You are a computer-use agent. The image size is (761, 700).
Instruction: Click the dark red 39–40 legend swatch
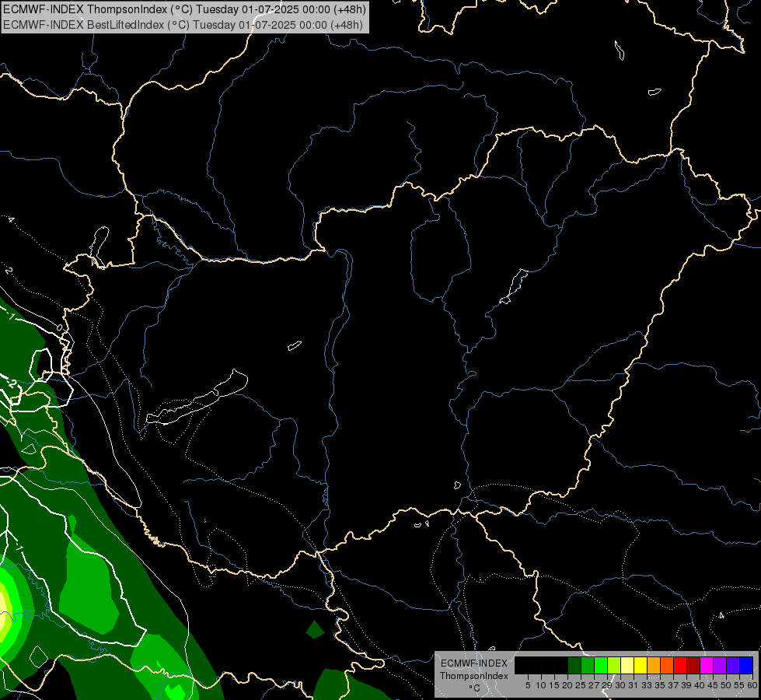coord(693,665)
